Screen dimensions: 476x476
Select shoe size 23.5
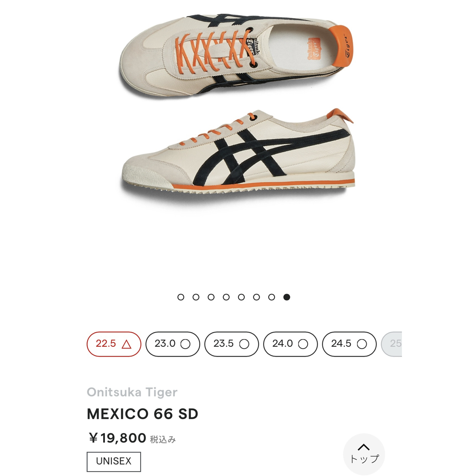point(232,344)
